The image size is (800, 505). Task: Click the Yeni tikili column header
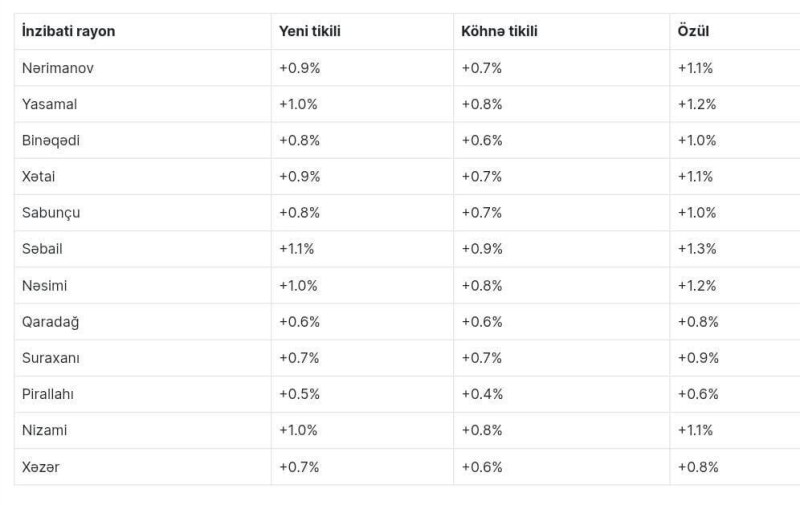point(309,31)
